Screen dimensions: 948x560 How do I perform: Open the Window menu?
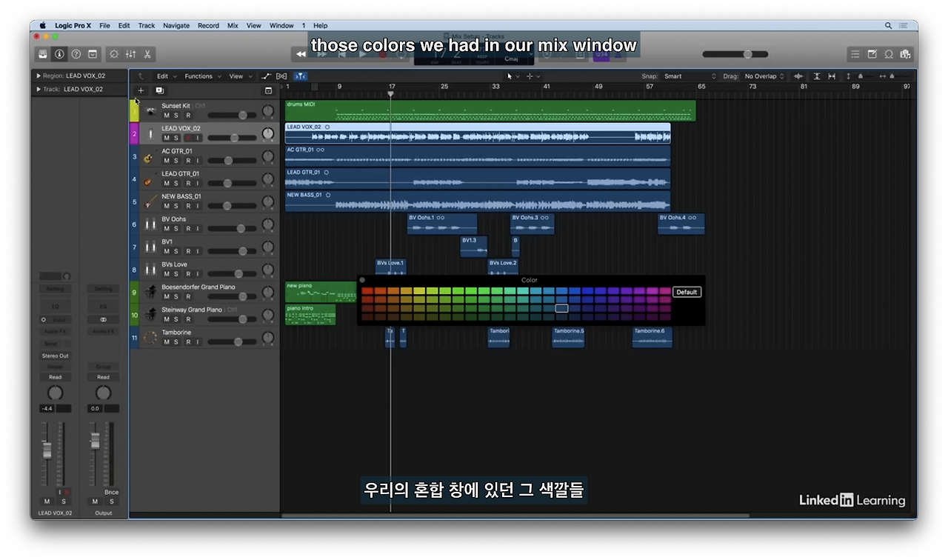281,25
